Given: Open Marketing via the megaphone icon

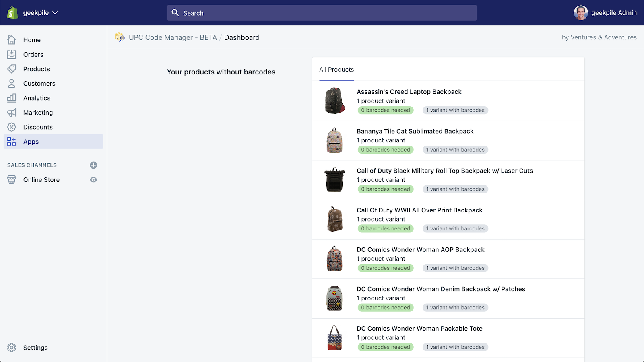Looking at the screenshot, I should [x=12, y=112].
